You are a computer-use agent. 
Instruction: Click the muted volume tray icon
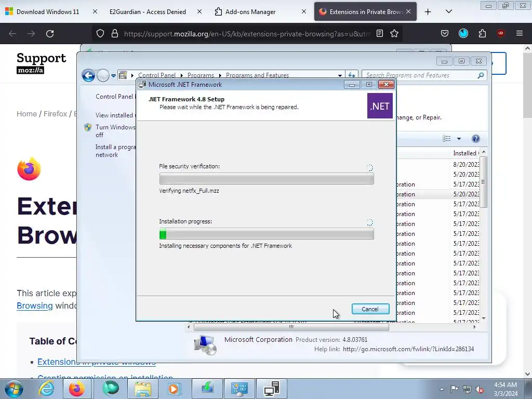(x=480, y=389)
